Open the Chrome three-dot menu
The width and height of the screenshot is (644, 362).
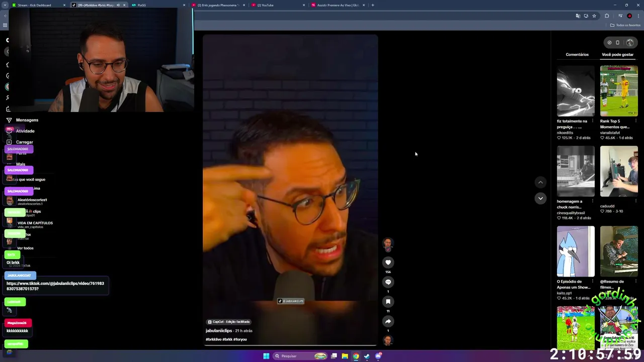pos(638,16)
